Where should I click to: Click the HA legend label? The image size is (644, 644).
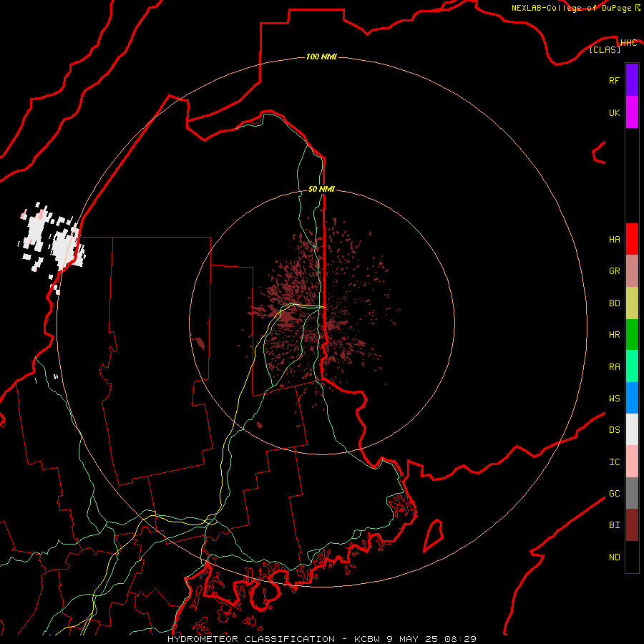coord(614,240)
